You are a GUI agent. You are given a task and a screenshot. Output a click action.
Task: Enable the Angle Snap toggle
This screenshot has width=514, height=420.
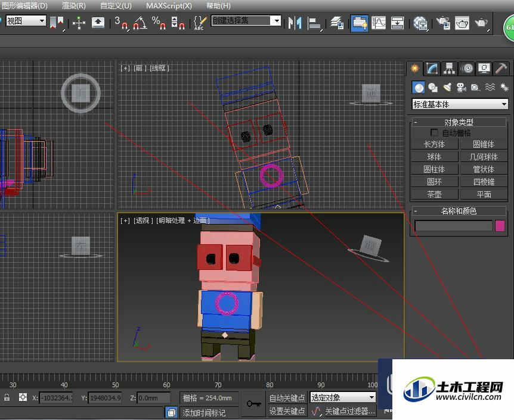pyautogui.click(x=140, y=23)
